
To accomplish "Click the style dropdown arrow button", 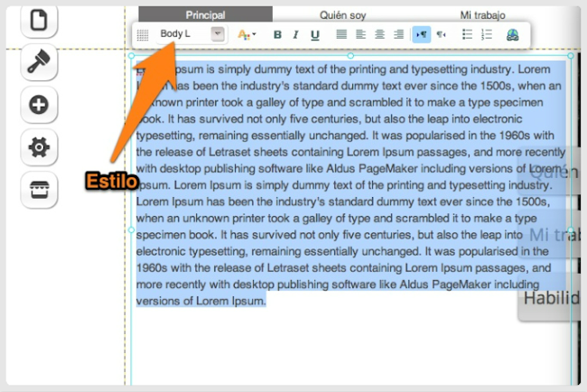I will tap(218, 34).
